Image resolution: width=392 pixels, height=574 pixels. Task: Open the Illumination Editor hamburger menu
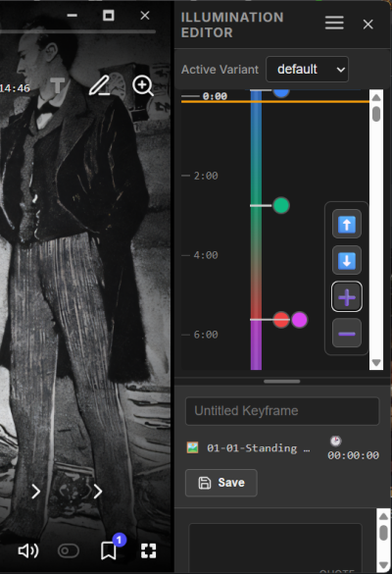pyautogui.click(x=334, y=24)
